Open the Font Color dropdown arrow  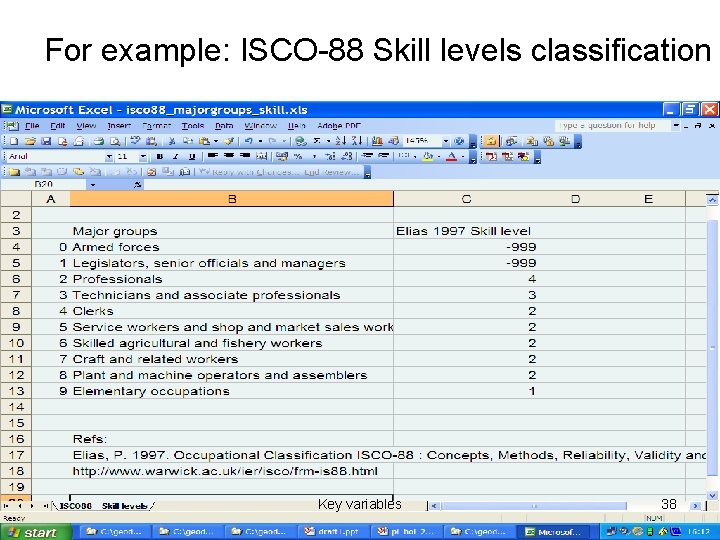[x=463, y=157]
